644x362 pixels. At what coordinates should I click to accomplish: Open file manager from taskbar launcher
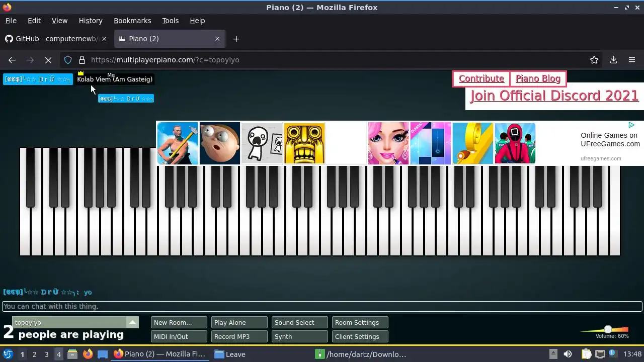click(x=72, y=354)
